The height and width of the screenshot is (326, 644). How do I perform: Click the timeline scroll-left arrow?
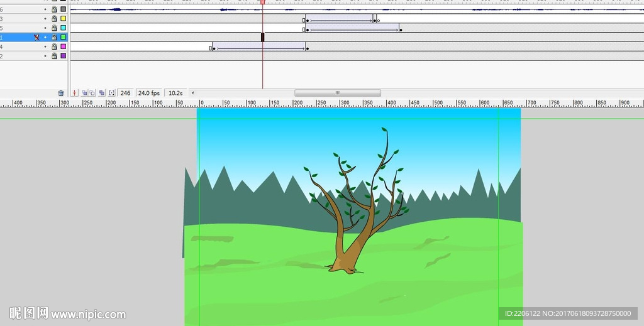(x=192, y=93)
